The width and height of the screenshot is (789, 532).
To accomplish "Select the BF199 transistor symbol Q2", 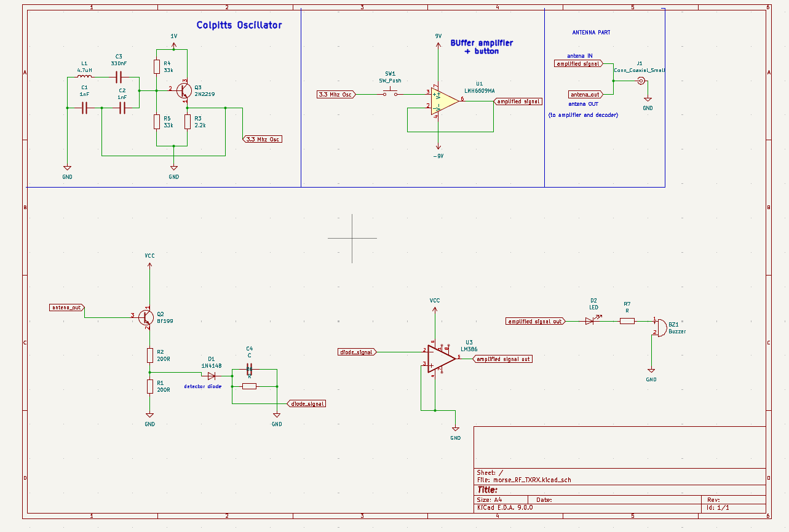I will (146, 318).
